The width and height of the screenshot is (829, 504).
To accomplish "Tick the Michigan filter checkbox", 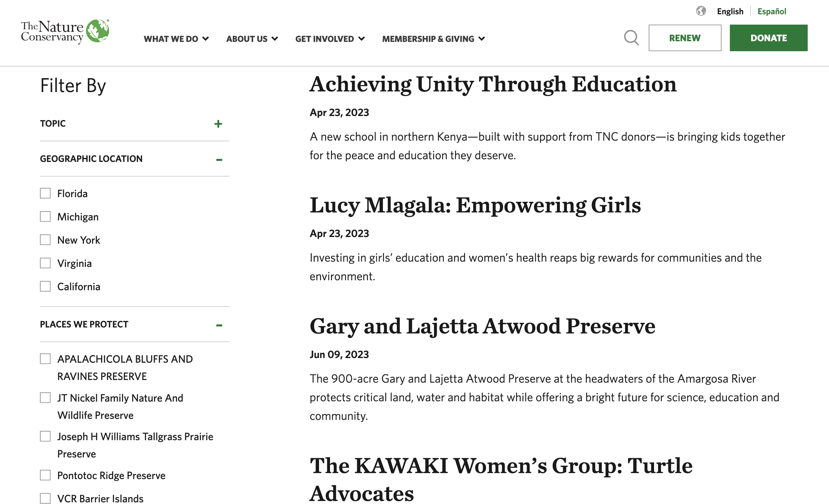I will click(46, 216).
